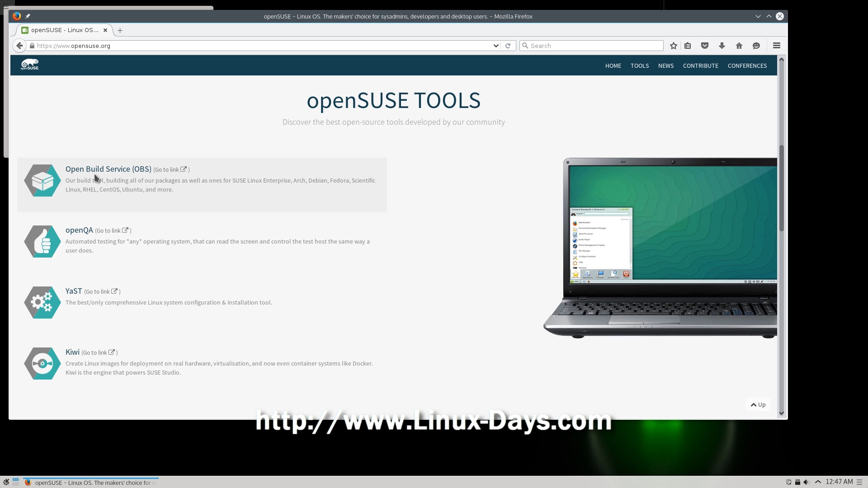Click the Kiwi disc hexagon icon
Screen dimensions: 868x488
click(x=42, y=364)
